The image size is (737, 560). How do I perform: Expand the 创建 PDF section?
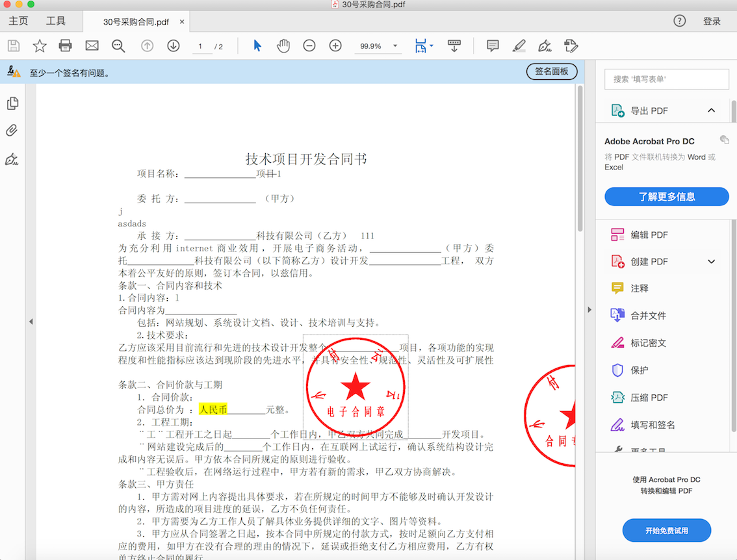pyautogui.click(x=711, y=262)
